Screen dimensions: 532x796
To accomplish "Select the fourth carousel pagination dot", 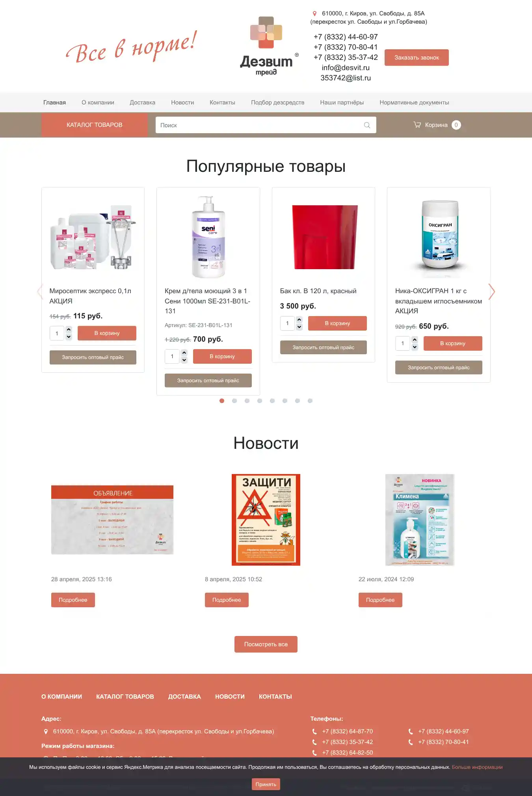I will 260,401.
